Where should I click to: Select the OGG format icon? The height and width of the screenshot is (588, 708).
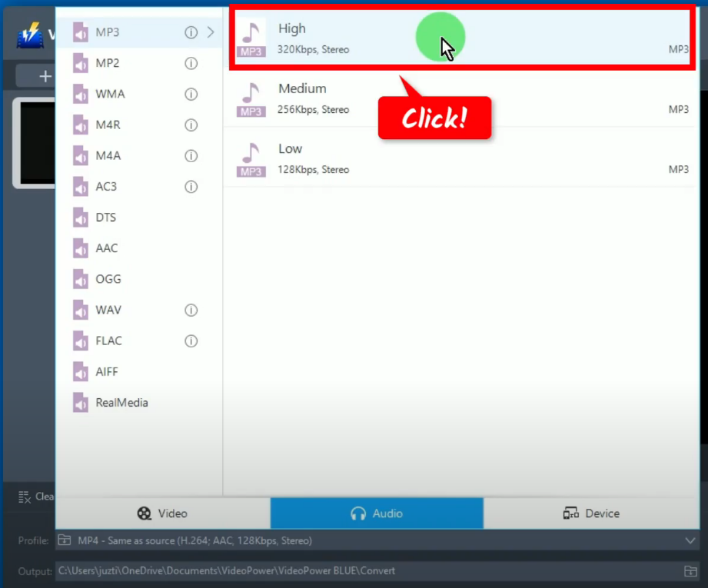80,278
